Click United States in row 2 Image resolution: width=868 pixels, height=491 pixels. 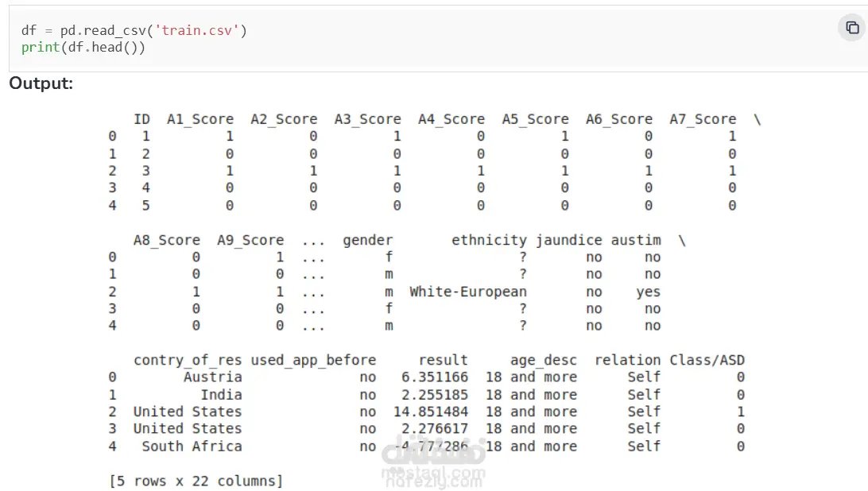click(x=188, y=412)
